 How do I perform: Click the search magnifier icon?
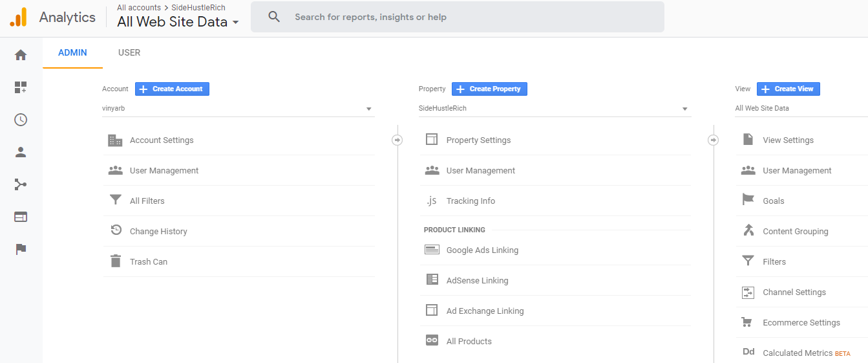274,17
